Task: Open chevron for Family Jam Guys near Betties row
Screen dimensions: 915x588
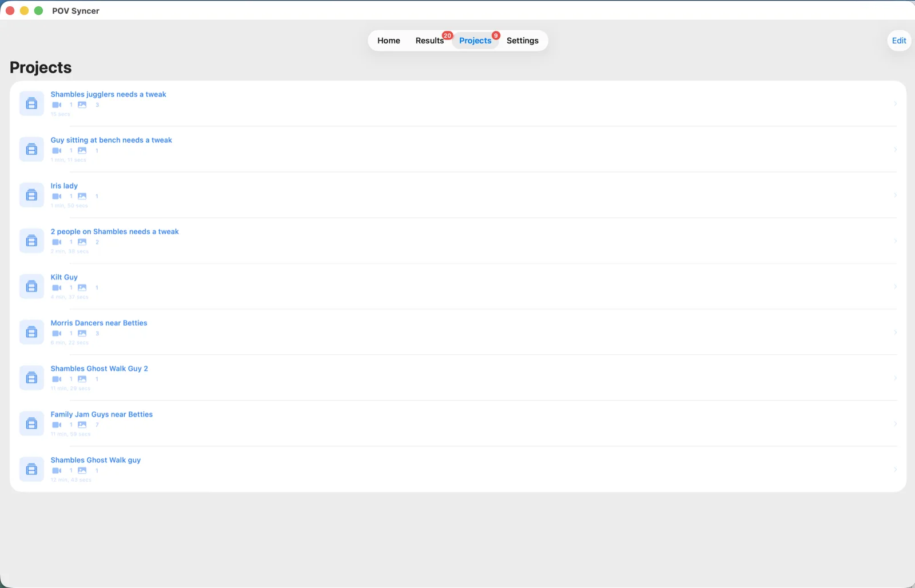Action: (x=895, y=423)
